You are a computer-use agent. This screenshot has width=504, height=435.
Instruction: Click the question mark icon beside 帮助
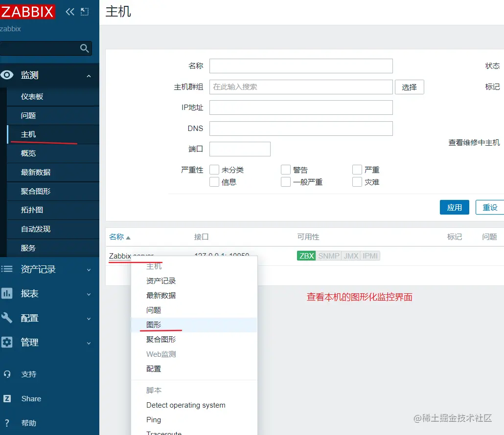tap(7, 423)
